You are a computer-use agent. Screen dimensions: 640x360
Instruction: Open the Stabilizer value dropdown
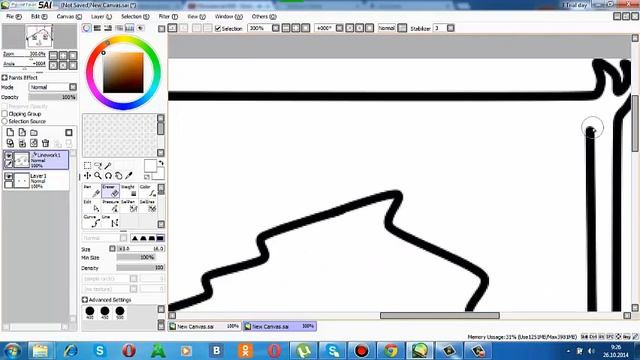coord(451,28)
